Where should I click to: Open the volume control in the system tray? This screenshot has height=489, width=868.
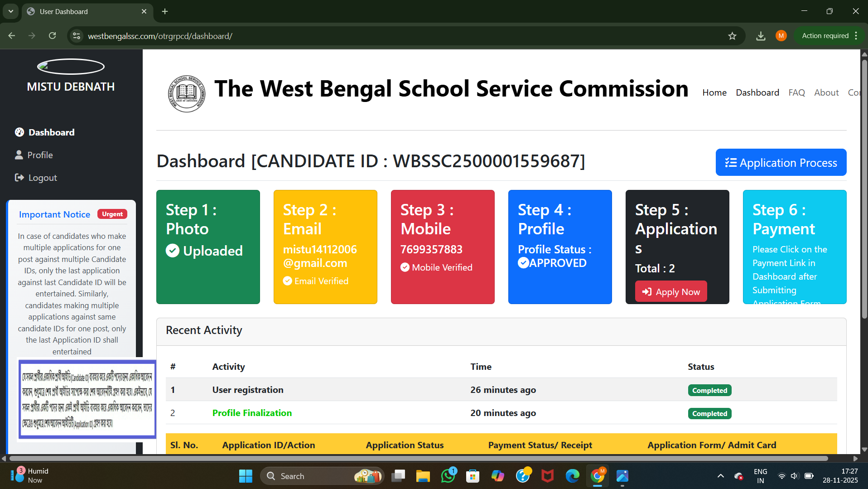pos(794,476)
